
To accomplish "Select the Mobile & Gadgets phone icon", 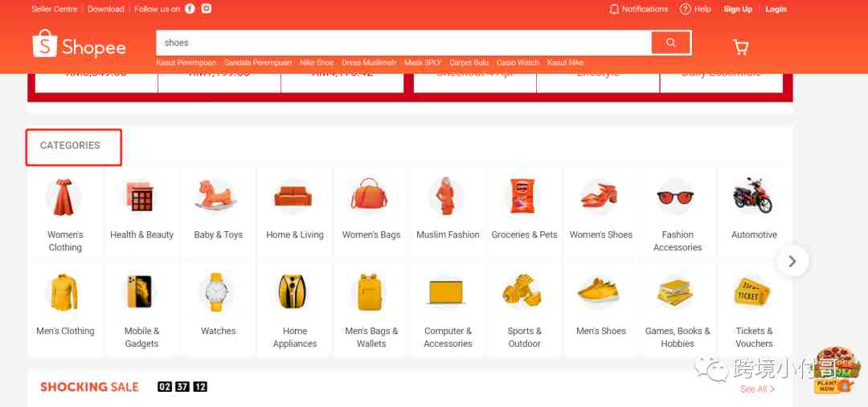I will coord(140,292).
